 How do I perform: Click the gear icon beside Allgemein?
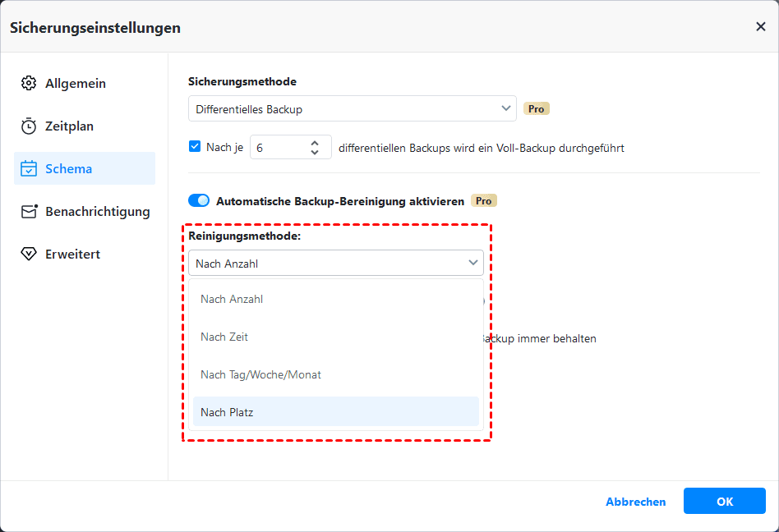[x=29, y=84]
